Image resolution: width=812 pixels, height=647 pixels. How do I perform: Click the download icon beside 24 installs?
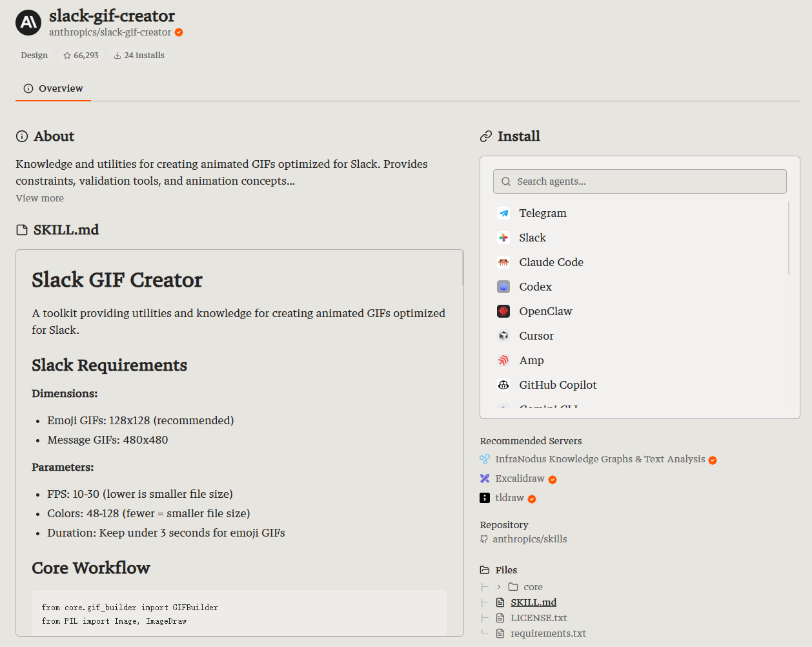(x=117, y=56)
